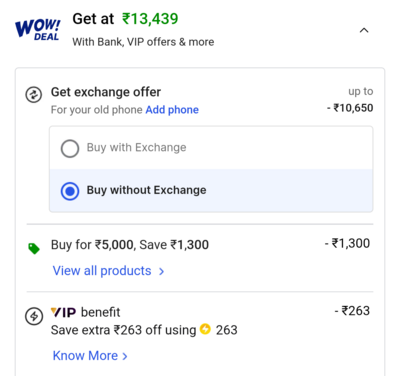The height and width of the screenshot is (376, 400).
Task: Click the VIP logo badge
Action: (63, 313)
